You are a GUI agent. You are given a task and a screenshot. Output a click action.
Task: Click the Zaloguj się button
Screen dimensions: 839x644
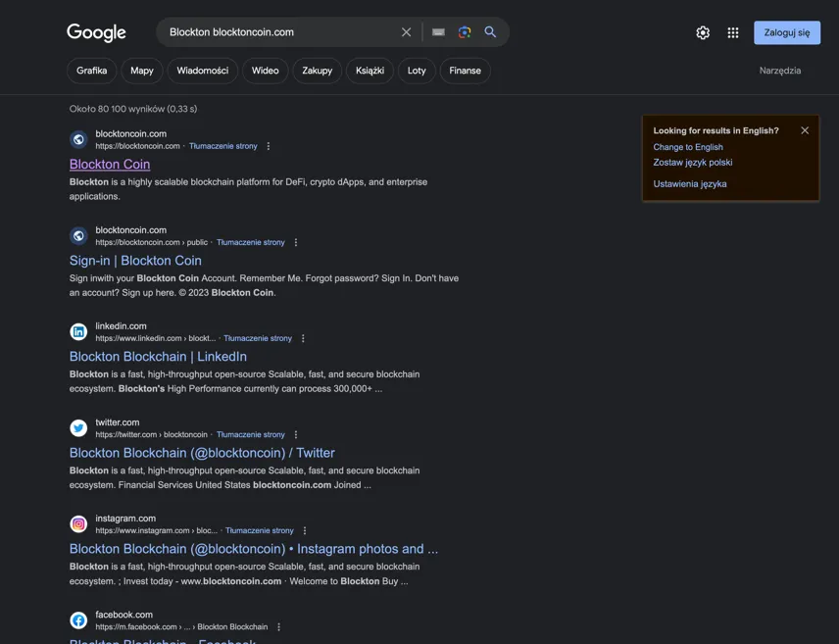[786, 32]
